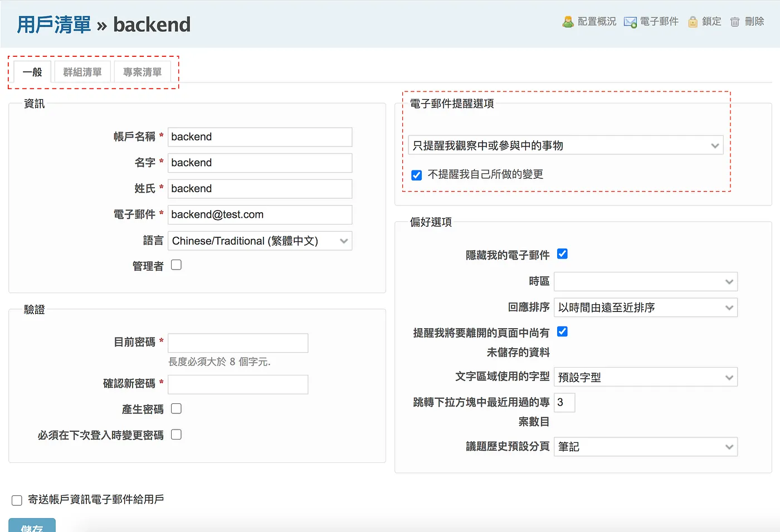Click the recently used projects count field
The width and height of the screenshot is (780, 532).
[x=564, y=403]
